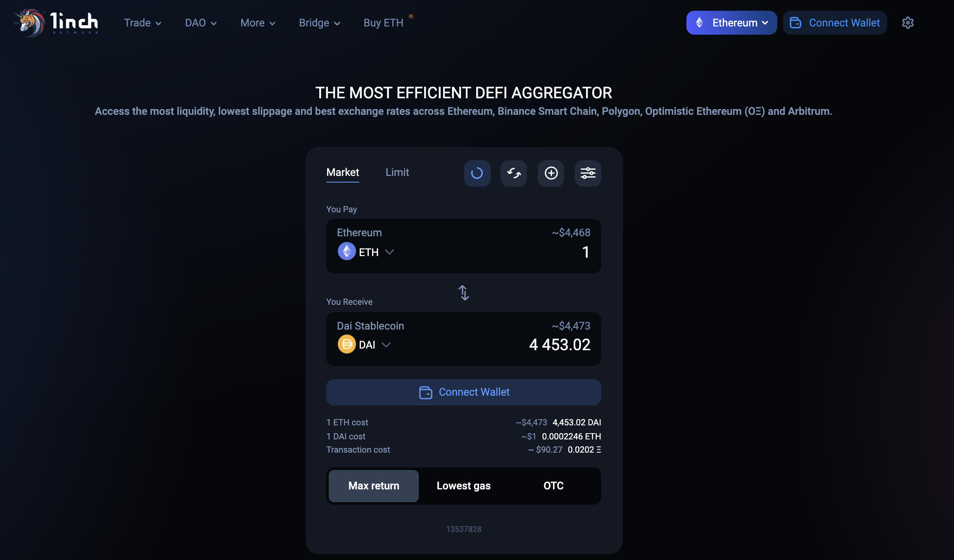
Task: Click the large Connect Wallet button in swap card
Action: tap(463, 392)
